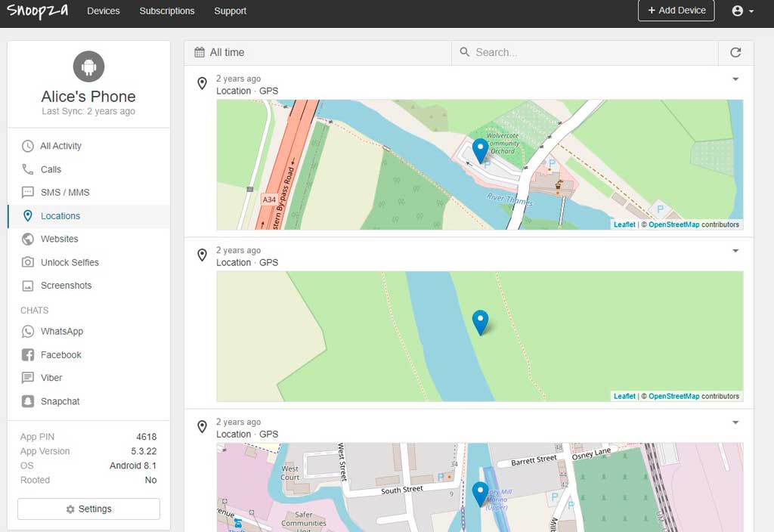Image resolution: width=774 pixels, height=532 pixels.
Task: Click the OpenStreetMap link on first map
Action: [673, 224]
